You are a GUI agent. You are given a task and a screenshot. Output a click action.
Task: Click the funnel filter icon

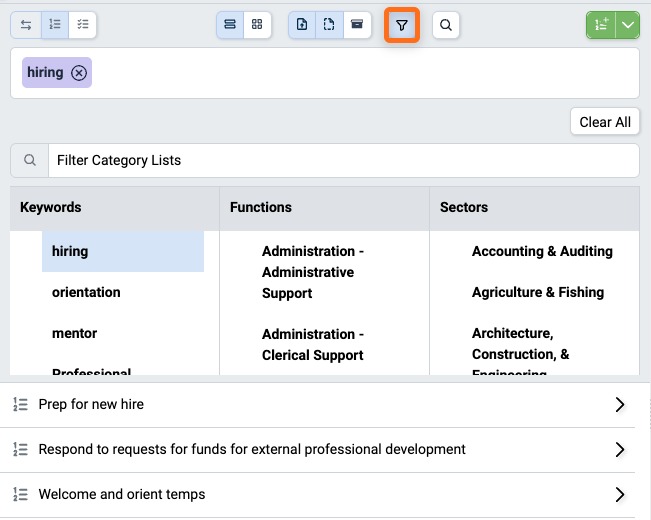[401, 25]
